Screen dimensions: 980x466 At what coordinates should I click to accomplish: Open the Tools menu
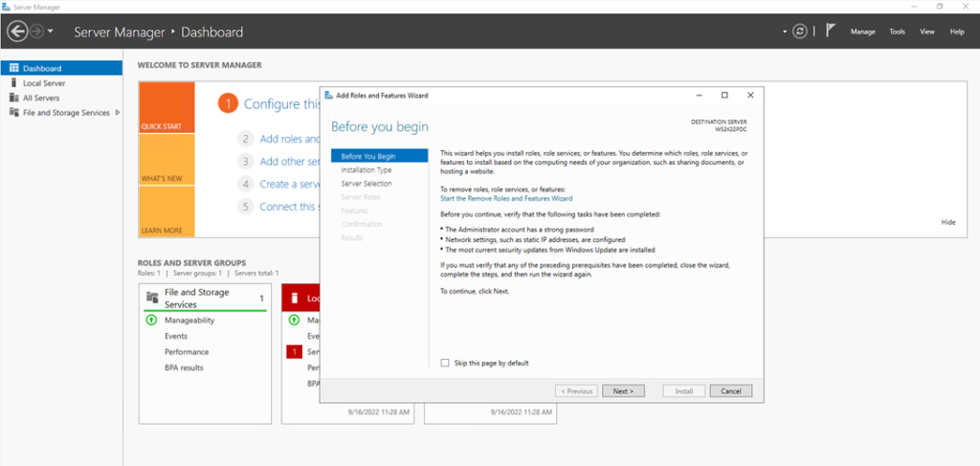[x=898, y=32]
